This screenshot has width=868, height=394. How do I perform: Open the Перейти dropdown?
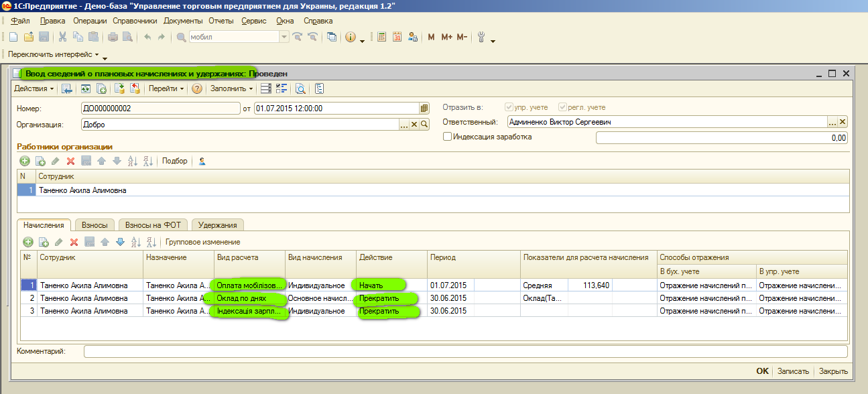tap(166, 88)
